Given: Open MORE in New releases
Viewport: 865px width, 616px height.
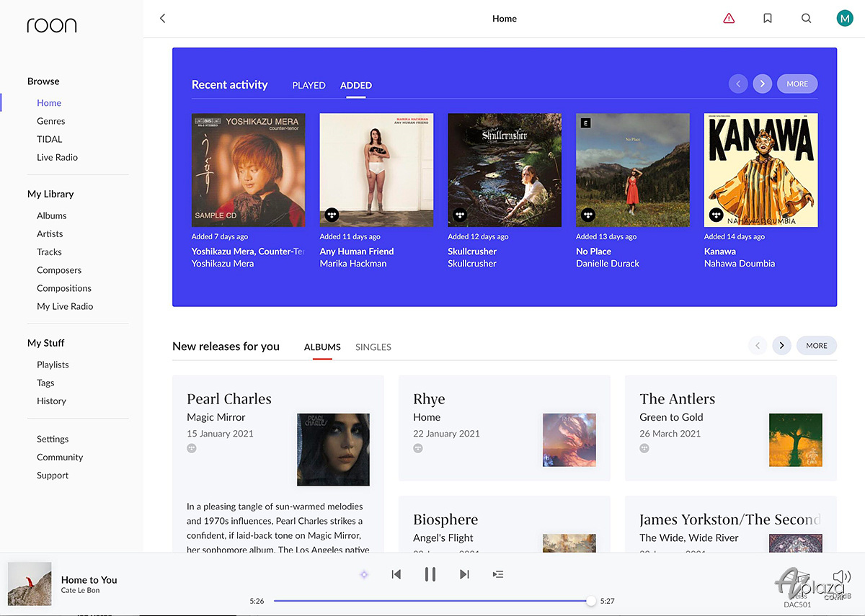Looking at the screenshot, I should [x=817, y=346].
